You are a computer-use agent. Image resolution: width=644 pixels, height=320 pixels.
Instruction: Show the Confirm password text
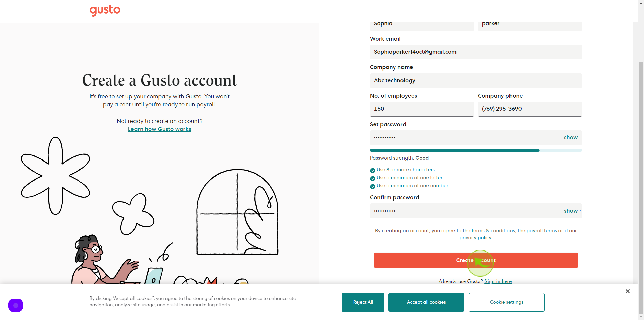click(x=571, y=211)
